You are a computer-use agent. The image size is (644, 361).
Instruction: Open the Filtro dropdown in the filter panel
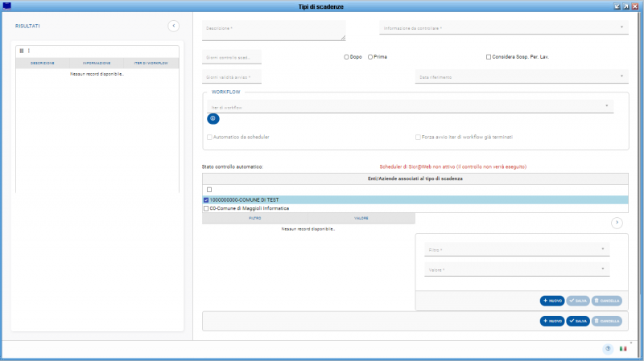pyautogui.click(x=517, y=249)
